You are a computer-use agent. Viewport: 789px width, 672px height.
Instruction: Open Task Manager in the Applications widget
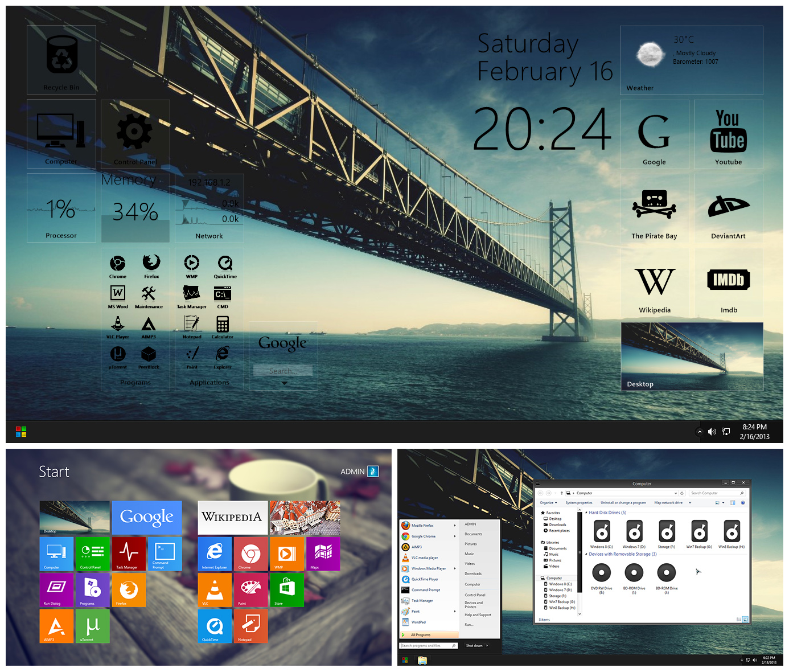point(192,297)
